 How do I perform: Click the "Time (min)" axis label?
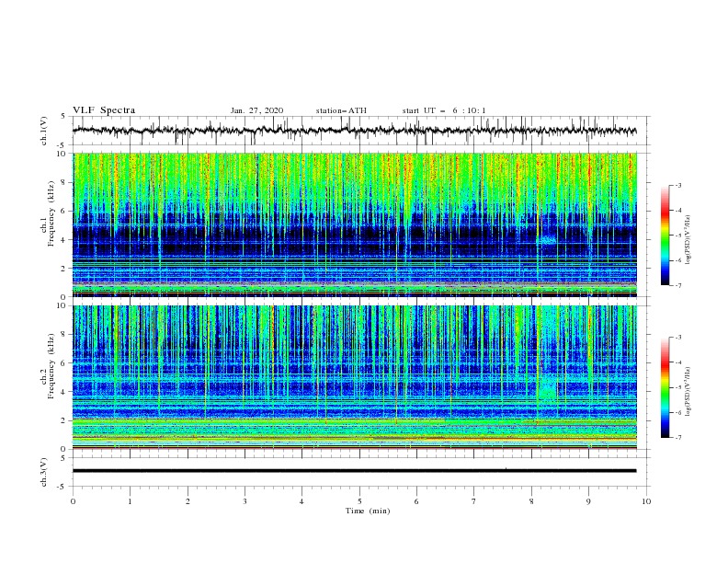click(x=368, y=511)
